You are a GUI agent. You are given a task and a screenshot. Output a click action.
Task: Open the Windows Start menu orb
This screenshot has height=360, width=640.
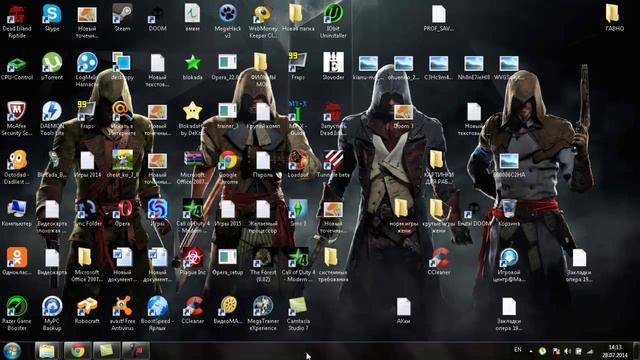pos(12,351)
